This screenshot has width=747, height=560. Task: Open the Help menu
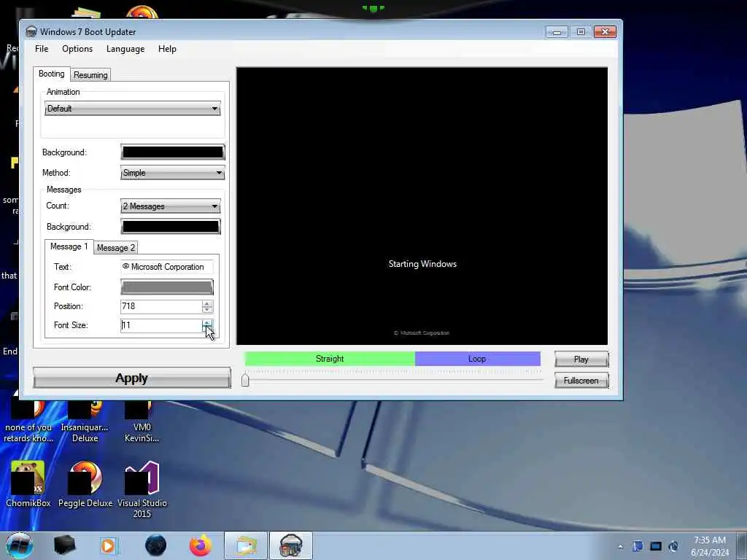tap(167, 49)
